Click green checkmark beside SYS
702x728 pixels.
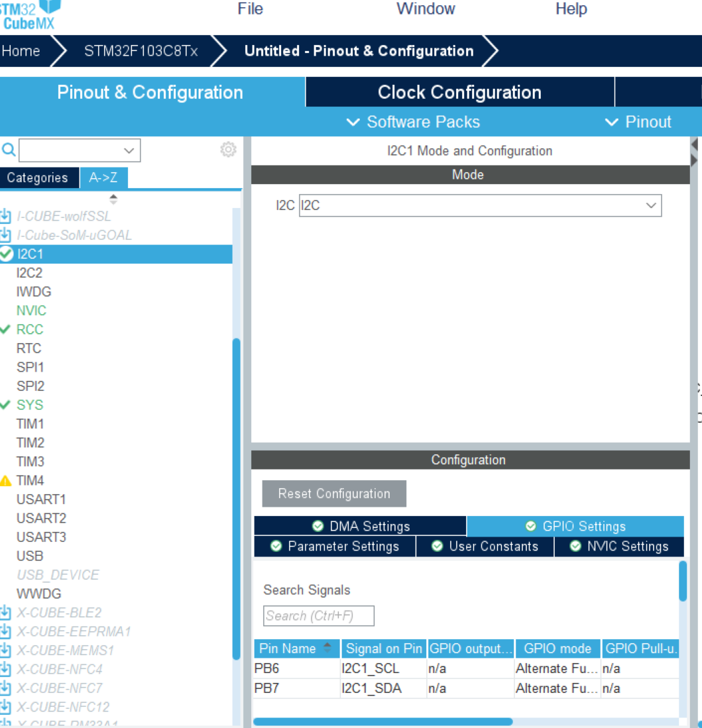[x=5, y=405]
